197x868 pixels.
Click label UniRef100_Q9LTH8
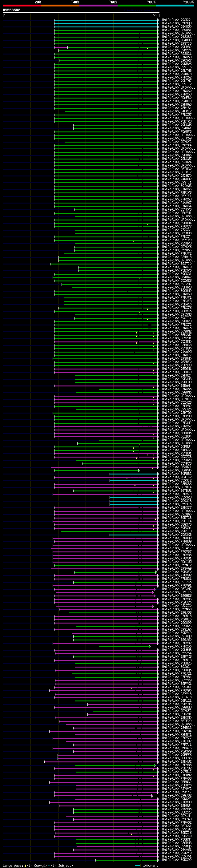177,71
